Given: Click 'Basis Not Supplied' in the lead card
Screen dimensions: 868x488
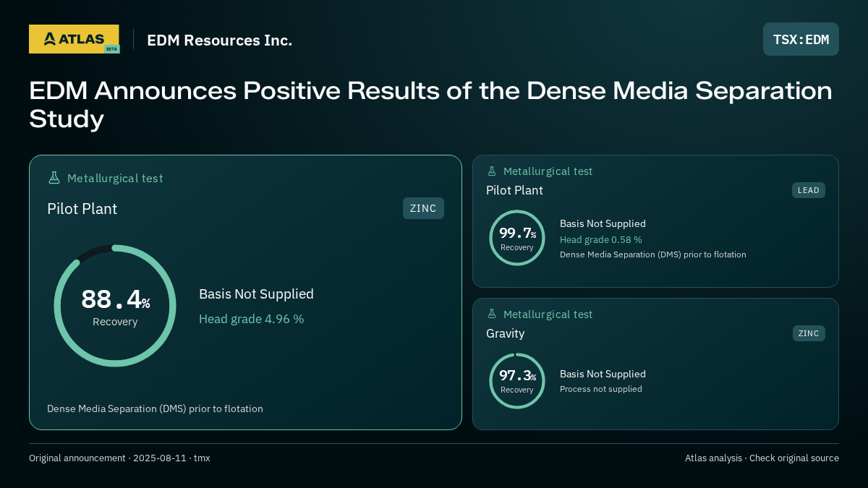Looking at the screenshot, I should tap(603, 223).
